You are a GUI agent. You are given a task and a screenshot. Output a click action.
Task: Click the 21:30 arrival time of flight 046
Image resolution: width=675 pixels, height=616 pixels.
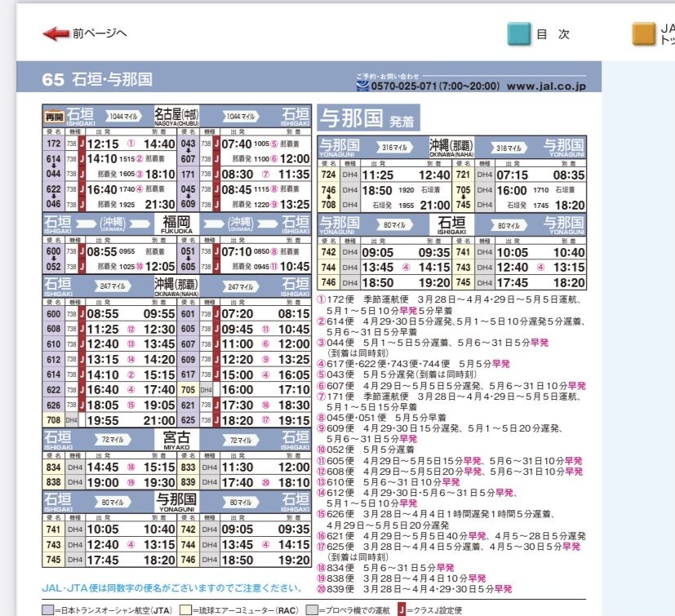tap(160, 205)
